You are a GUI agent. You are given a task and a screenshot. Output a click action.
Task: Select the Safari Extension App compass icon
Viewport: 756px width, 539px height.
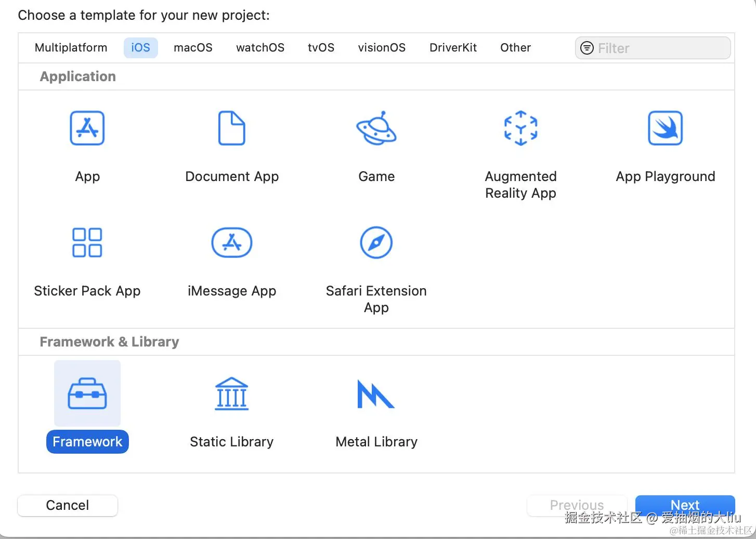[376, 242]
